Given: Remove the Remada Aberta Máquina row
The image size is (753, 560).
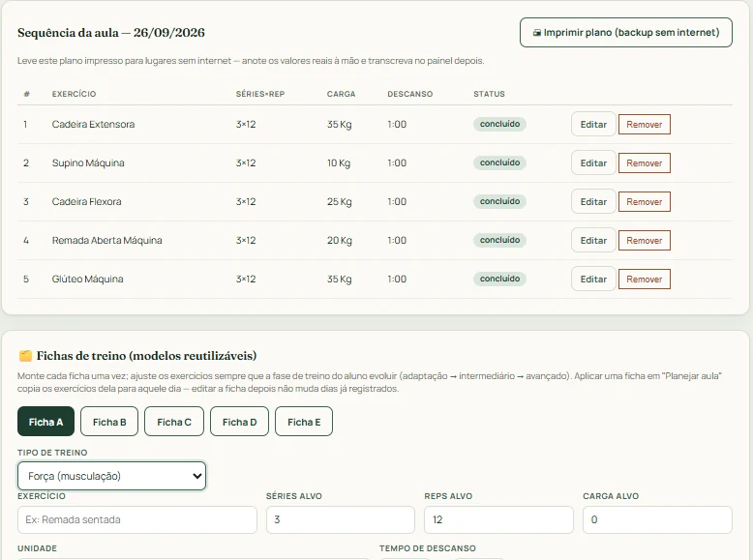Looking at the screenshot, I should click(644, 241).
